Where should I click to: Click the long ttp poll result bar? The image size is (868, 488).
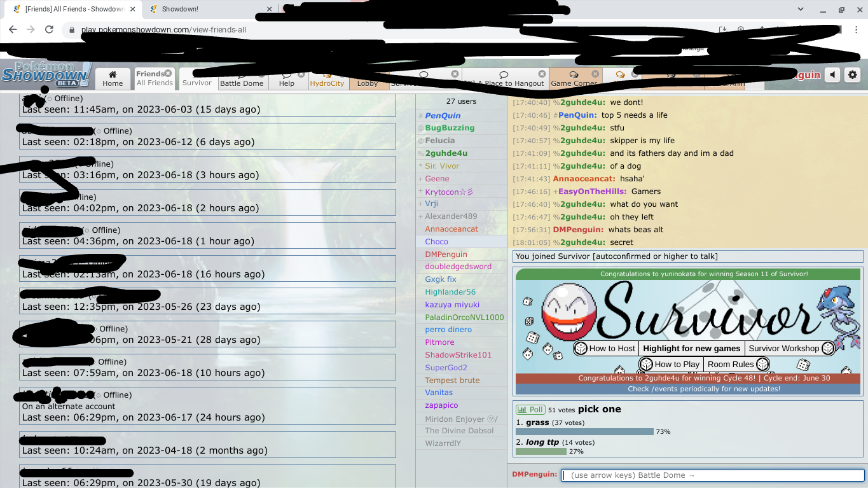coord(541,451)
